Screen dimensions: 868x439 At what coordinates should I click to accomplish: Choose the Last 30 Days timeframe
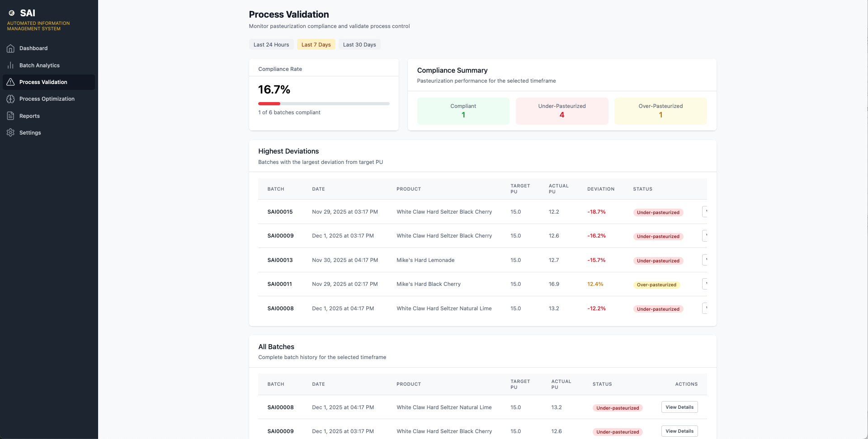(359, 45)
